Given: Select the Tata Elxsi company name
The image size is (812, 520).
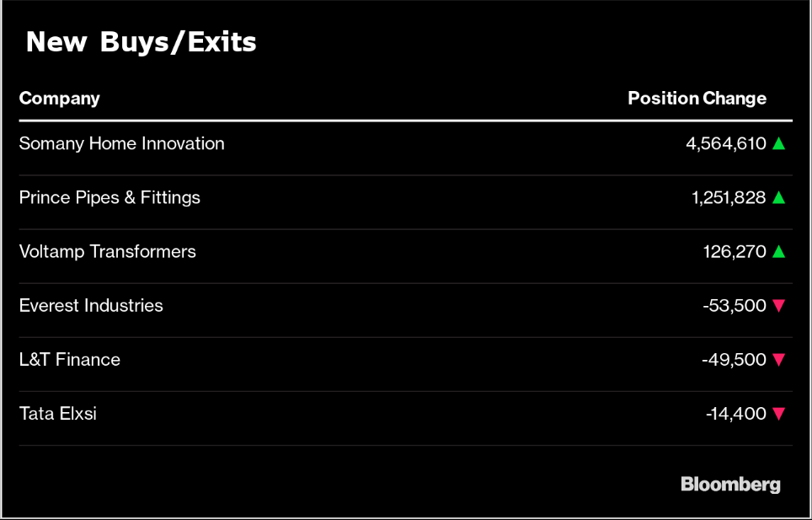Looking at the screenshot, I should [x=57, y=413].
